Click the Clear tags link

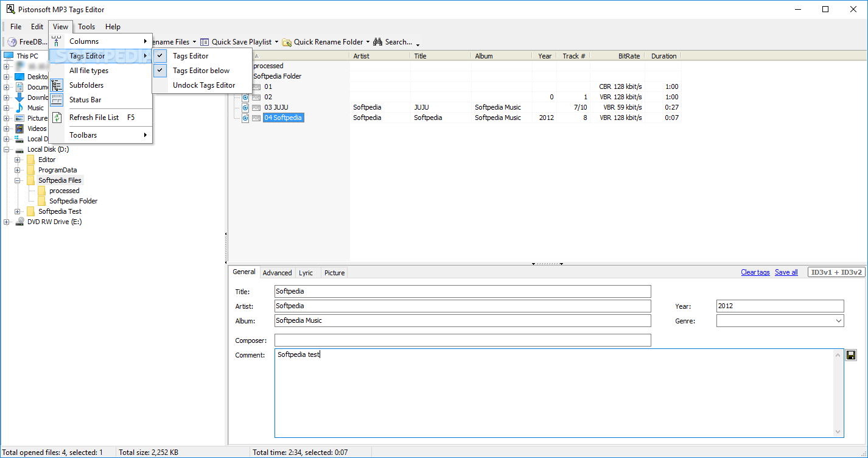755,272
